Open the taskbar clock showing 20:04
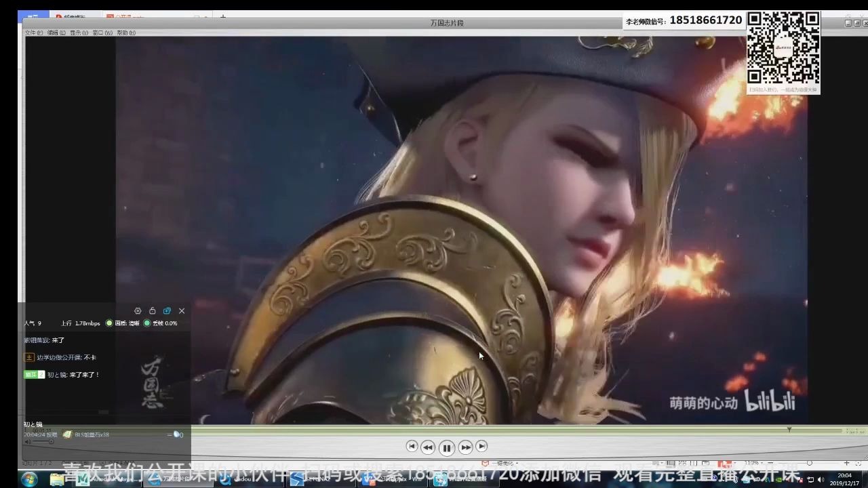This screenshot has height=488, width=868. (845, 479)
